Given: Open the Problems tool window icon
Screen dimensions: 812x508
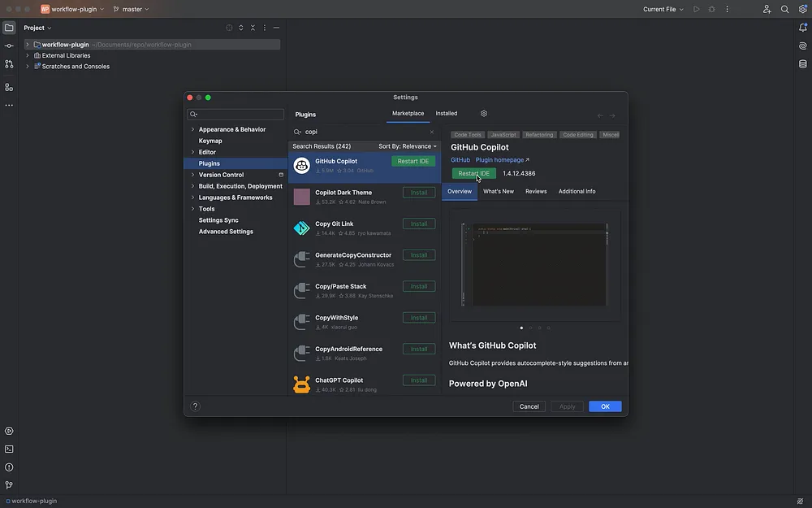Looking at the screenshot, I should coord(9,467).
